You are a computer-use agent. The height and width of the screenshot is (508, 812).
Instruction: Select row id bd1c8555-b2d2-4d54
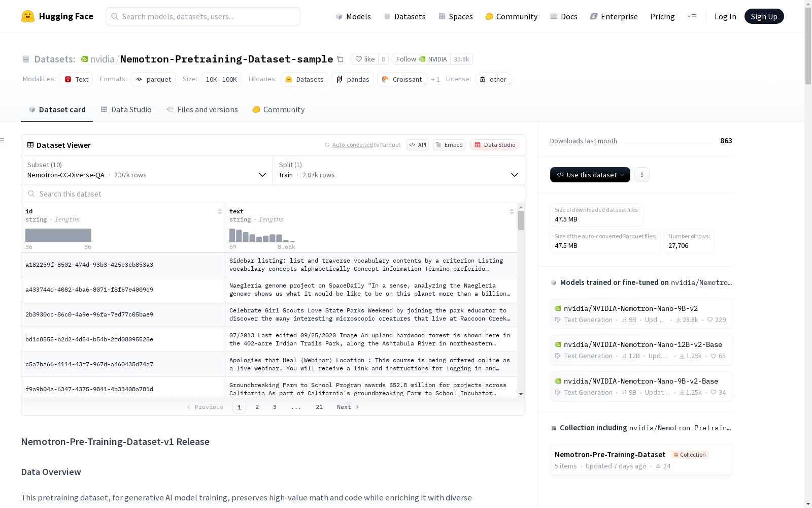(123, 339)
